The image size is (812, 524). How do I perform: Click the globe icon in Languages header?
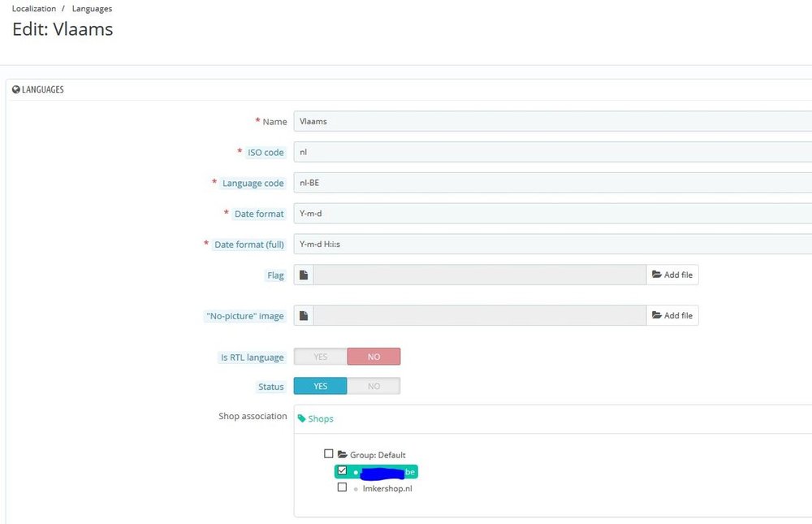pyautogui.click(x=16, y=90)
